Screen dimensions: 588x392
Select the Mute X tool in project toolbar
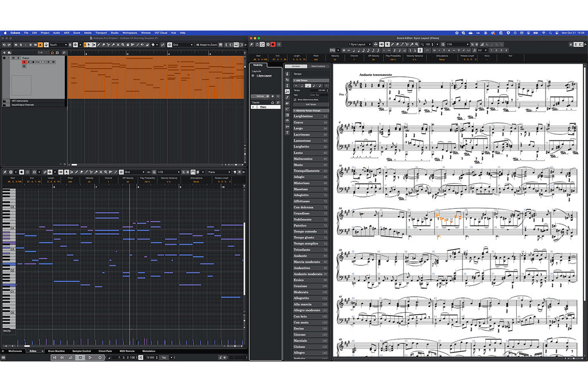[118, 45]
